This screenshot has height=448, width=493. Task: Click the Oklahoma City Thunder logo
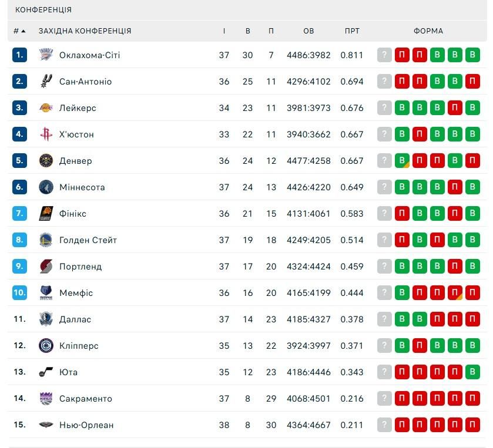click(46, 55)
